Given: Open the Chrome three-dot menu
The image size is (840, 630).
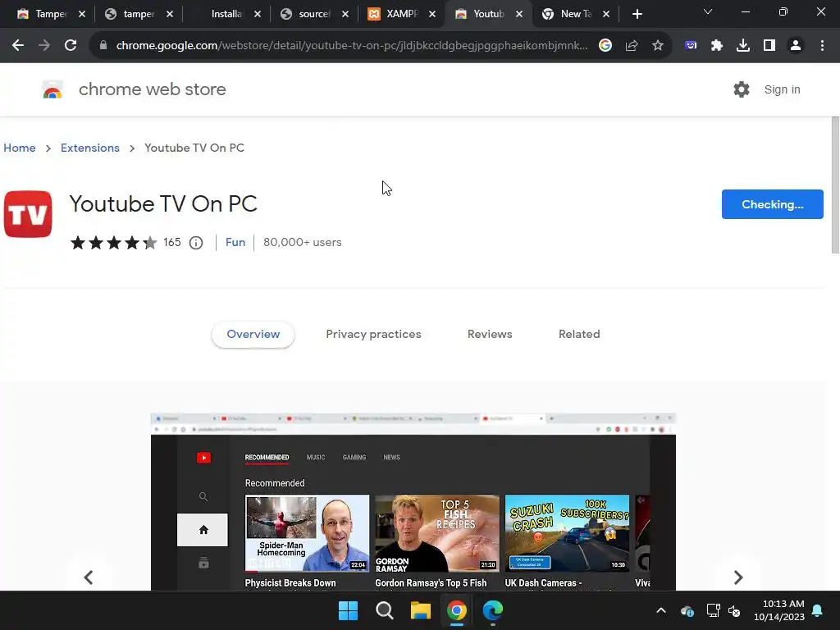Looking at the screenshot, I should 822,46.
